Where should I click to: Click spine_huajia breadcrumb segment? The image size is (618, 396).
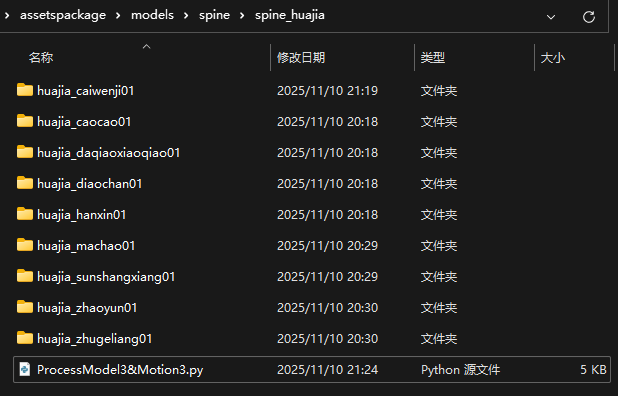pos(290,15)
